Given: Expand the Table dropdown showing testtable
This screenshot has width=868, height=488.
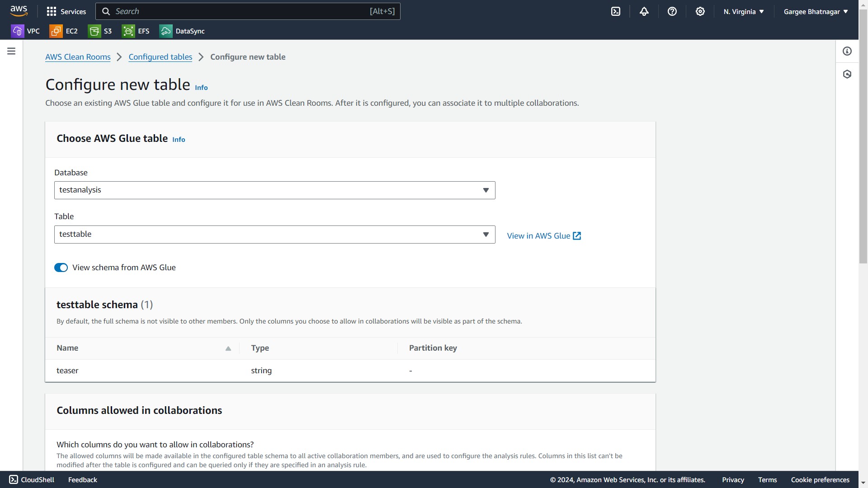Looking at the screenshot, I should coord(274,235).
